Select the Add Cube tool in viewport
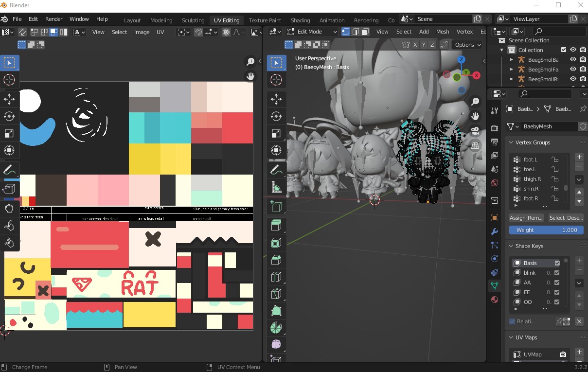 coord(276,207)
